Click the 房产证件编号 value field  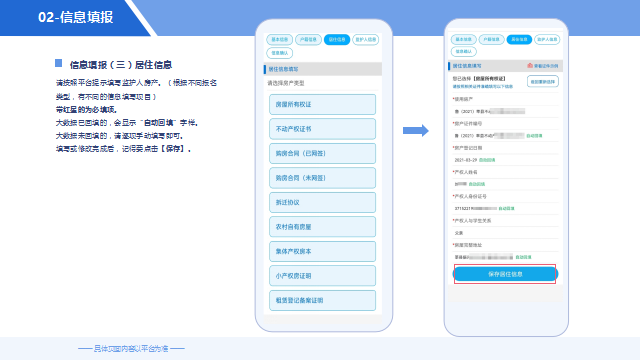[505, 136]
